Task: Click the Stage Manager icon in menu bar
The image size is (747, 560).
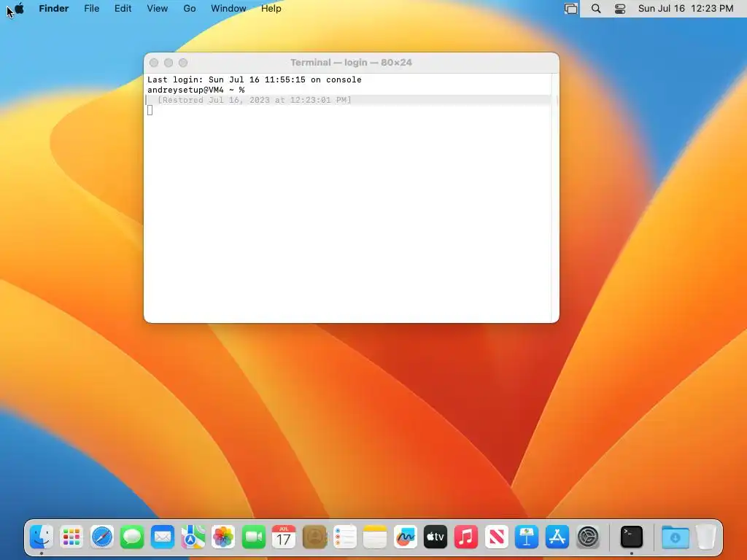Action: (x=570, y=9)
